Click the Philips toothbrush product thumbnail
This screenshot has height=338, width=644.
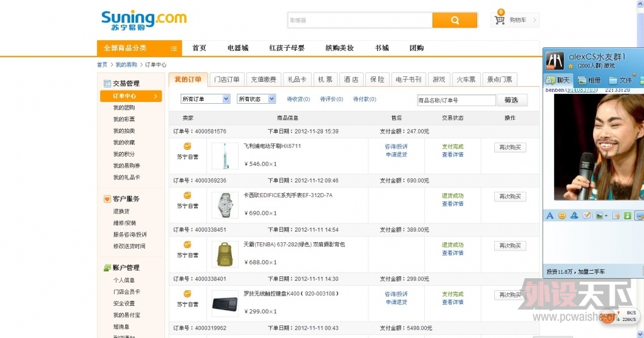coord(225,156)
